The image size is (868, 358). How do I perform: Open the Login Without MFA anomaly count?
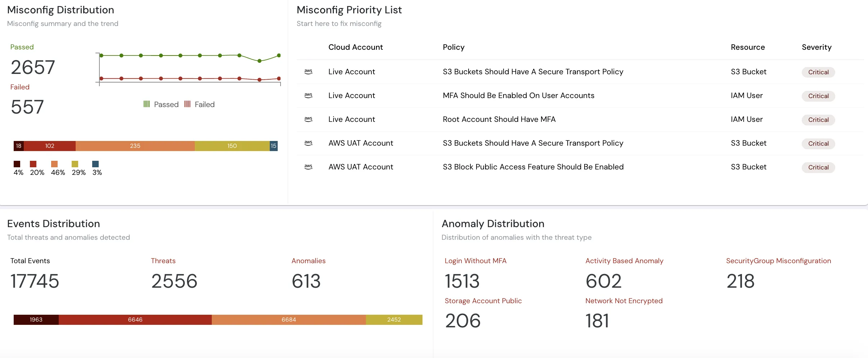[462, 280]
